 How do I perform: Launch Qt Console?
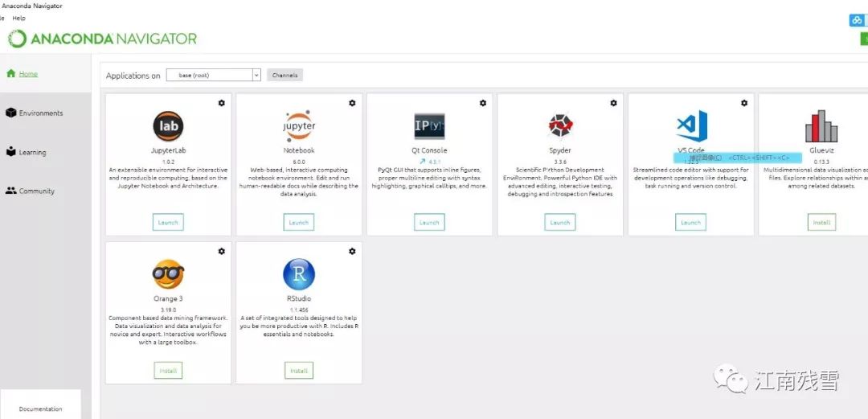click(x=429, y=222)
